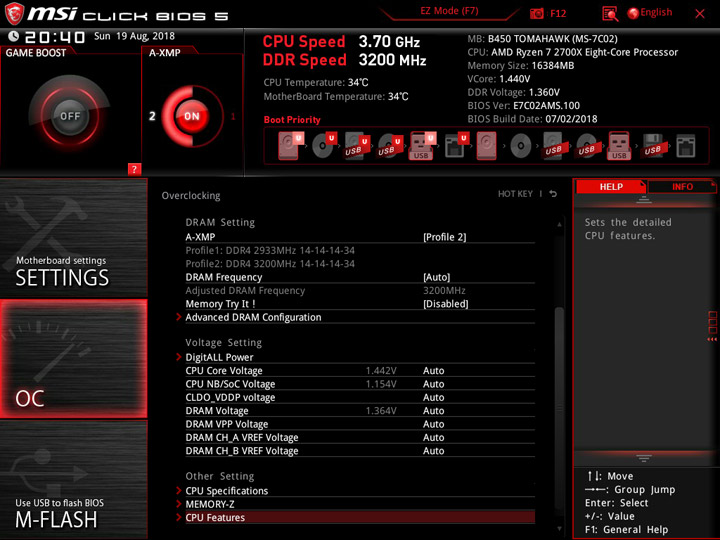Viewport: 720px width, 540px height.
Task: Click the red question mark help icon
Action: pos(134,169)
